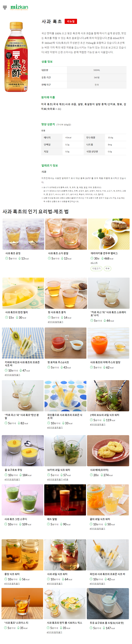Click the 리뉴얼 red badge
Viewport: 132px width, 644px height.
coord(71,22)
